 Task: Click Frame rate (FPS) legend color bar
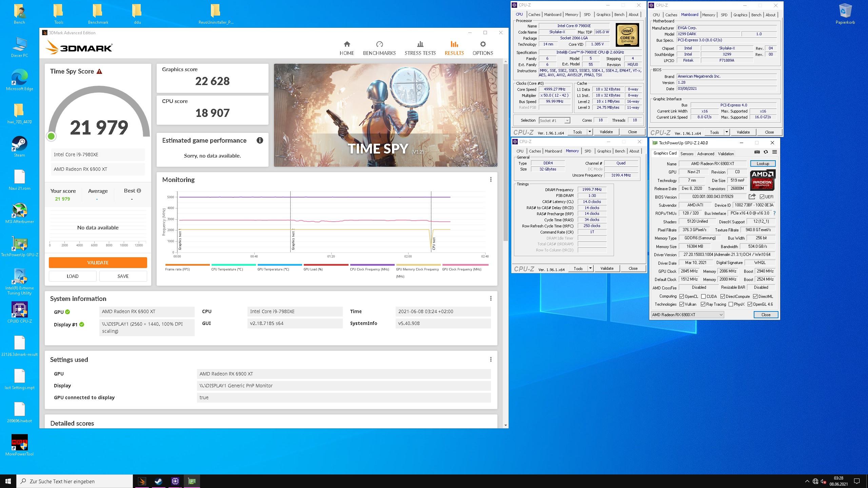click(x=188, y=265)
